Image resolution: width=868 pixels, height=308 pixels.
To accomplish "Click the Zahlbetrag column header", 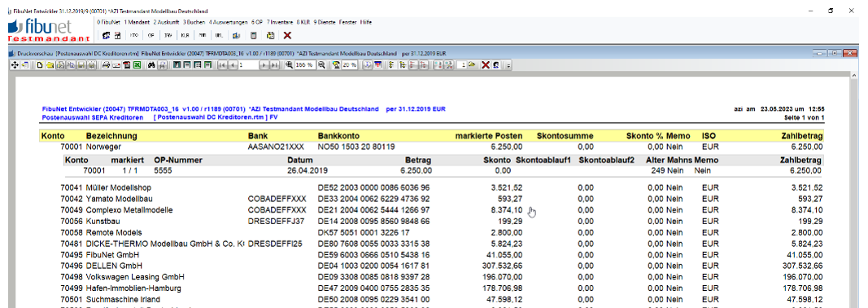I will (x=801, y=136).
